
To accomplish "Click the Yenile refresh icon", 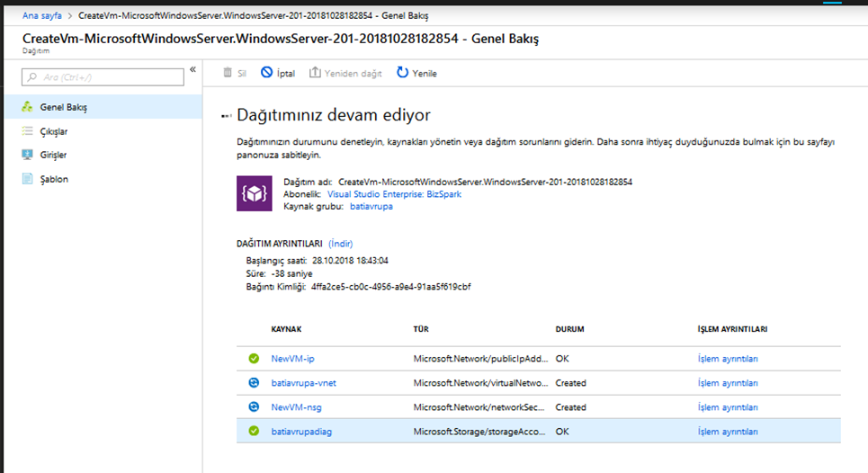I will click(402, 73).
